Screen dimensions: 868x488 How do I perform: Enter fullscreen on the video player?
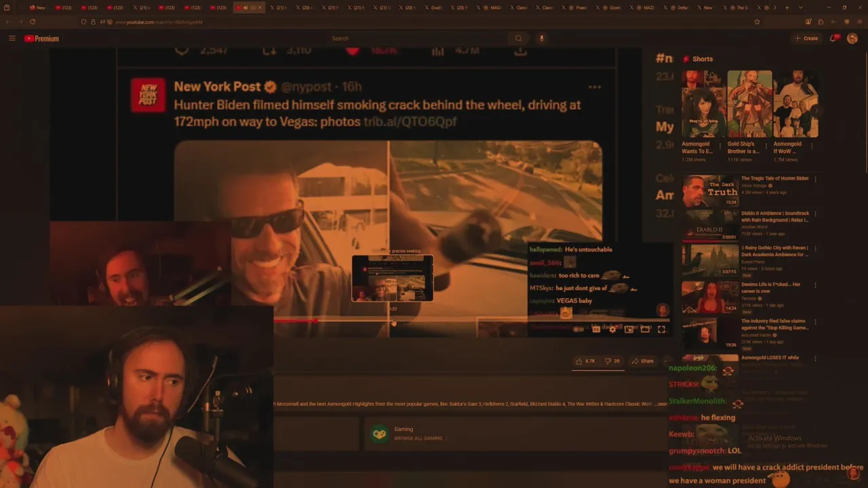point(661,329)
